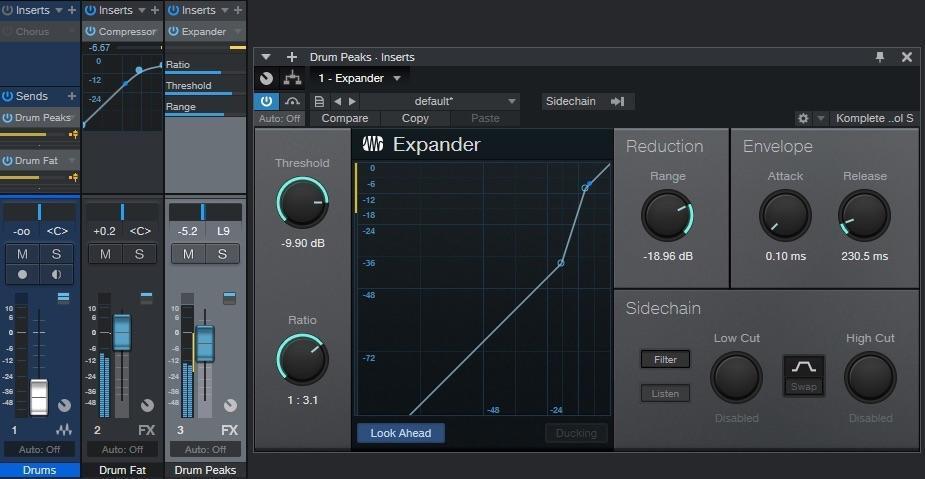Open Inserts dropdown arrow on Drum Fat channel
This screenshot has width=925, height=479.
pyautogui.click(x=142, y=10)
